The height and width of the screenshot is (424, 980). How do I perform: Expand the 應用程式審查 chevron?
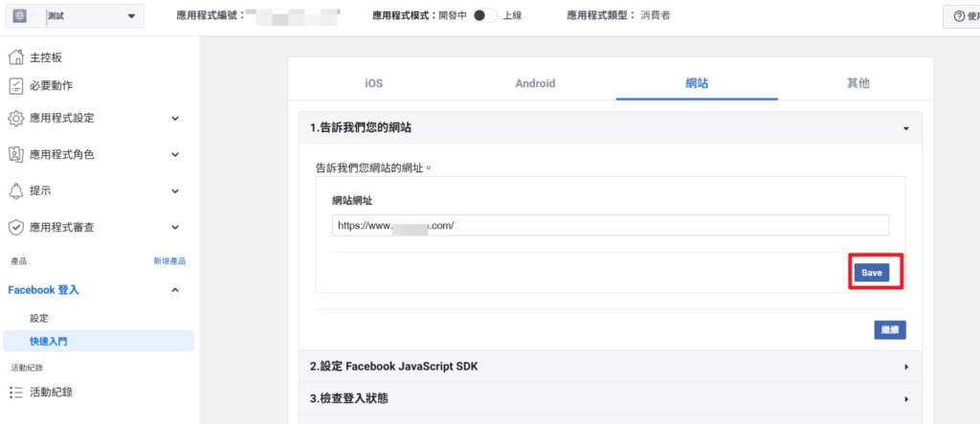(x=175, y=228)
